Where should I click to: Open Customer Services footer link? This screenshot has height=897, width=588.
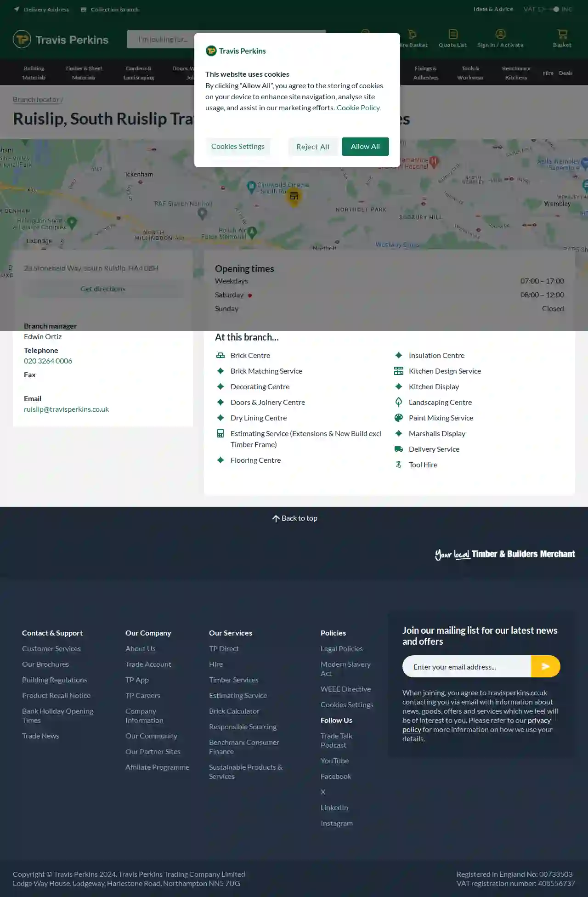pyautogui.click(x=51, y=648)
